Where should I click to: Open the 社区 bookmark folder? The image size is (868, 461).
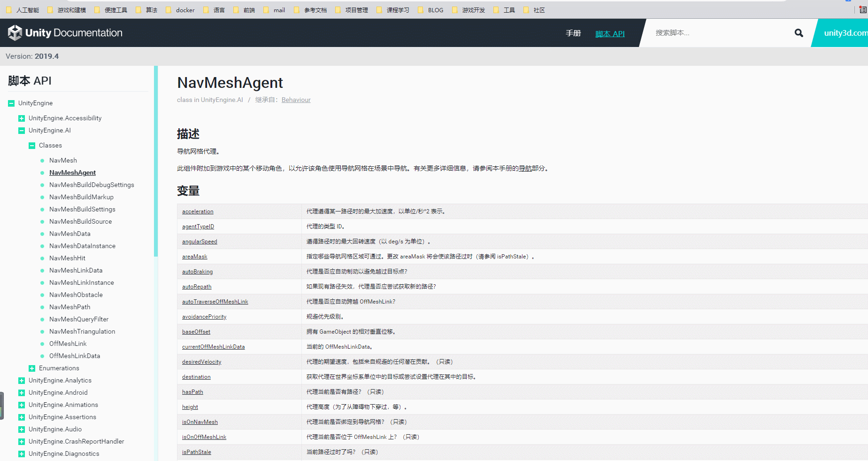(x=534, y=10)
